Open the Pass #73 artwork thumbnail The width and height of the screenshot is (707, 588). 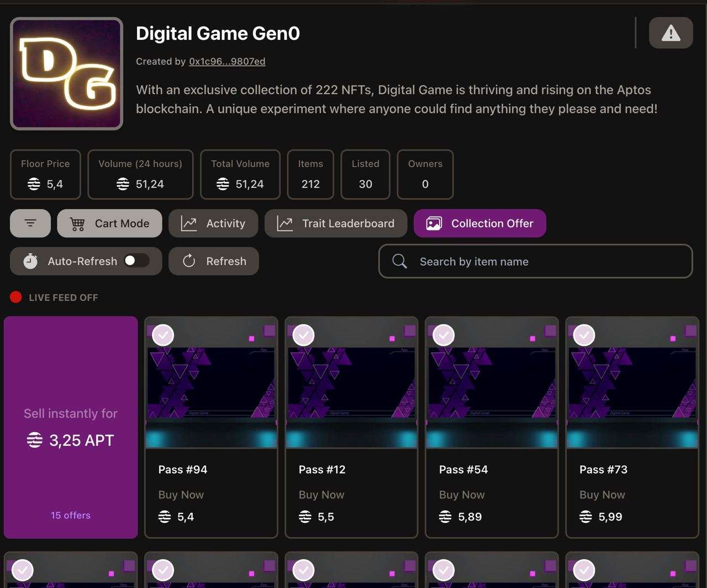pyautogui.click(x=632, y=382)
